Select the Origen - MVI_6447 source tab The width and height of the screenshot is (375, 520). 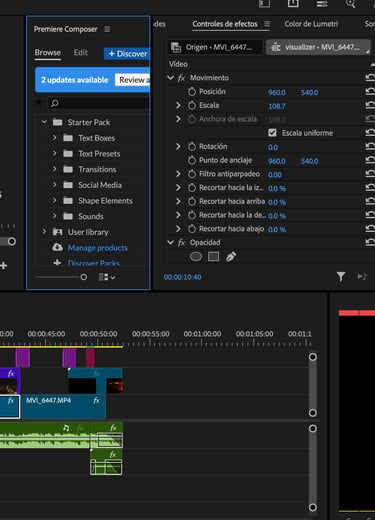pos(215,47)
